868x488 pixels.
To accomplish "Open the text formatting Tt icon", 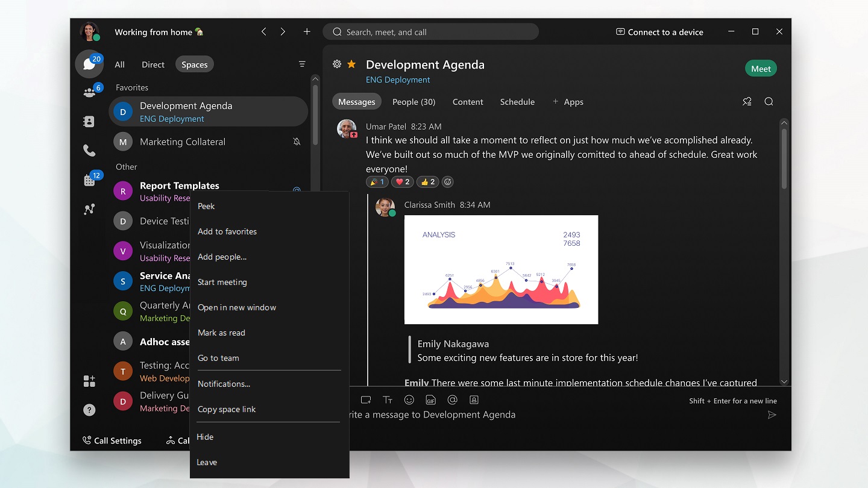I will pyautogui.click(x=388, y=400).
